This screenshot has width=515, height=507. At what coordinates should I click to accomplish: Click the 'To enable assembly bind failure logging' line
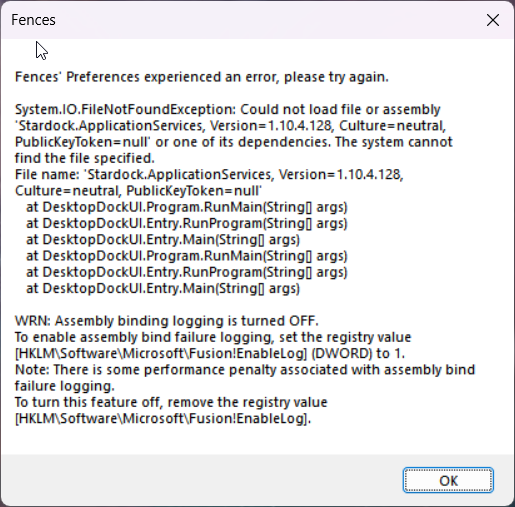[213, 337]
